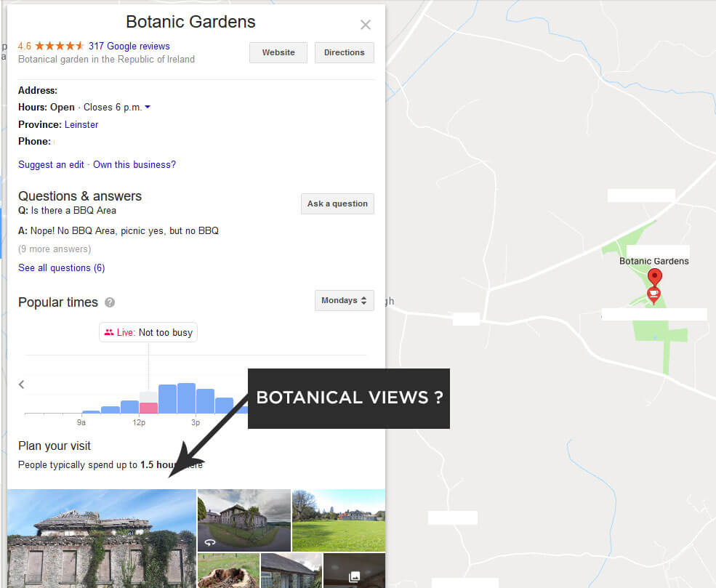
Task: Click the (9 more answers) text
Action: point(55,249)
